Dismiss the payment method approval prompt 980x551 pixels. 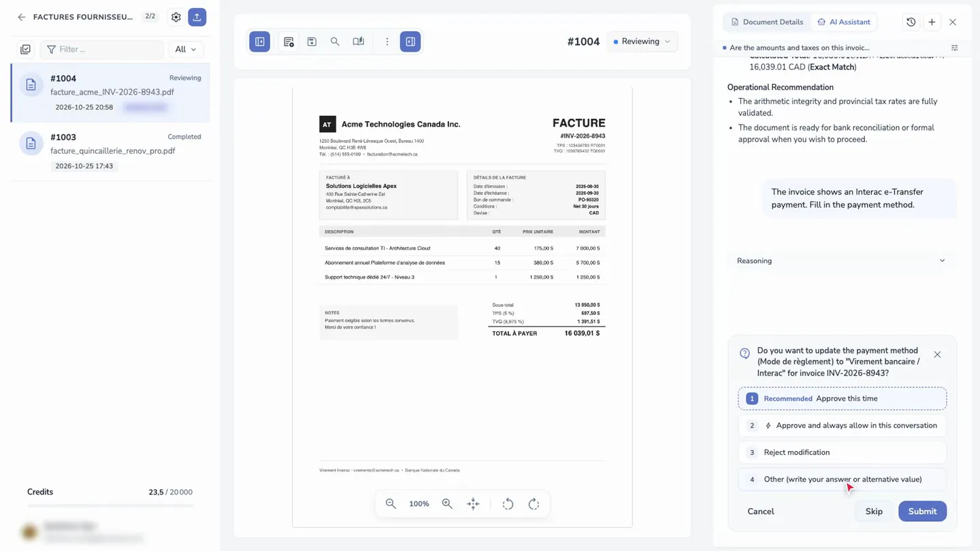pos(937,354)
